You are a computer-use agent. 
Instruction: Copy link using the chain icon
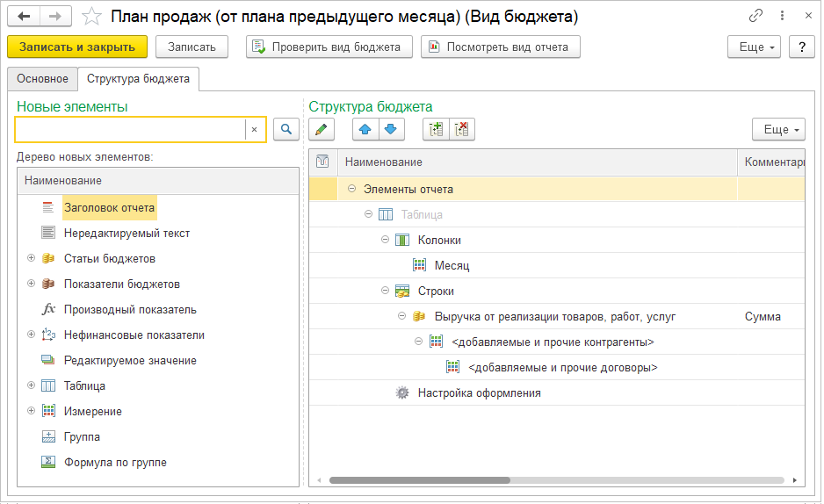pos(755,17)
